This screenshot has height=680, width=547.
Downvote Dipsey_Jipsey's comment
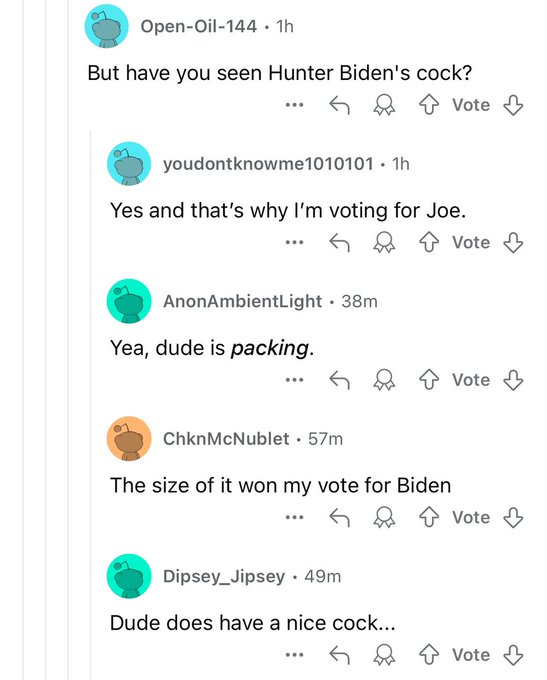coord(513,655)
